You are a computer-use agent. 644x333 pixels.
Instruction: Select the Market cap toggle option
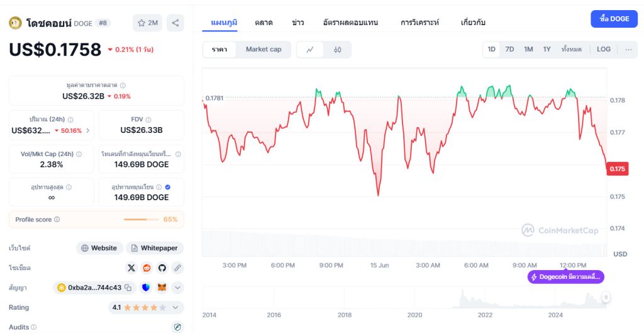(264, 50)
